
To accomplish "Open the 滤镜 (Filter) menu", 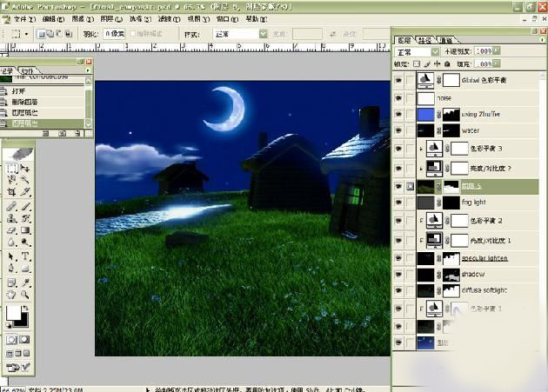I will point(169,19).
